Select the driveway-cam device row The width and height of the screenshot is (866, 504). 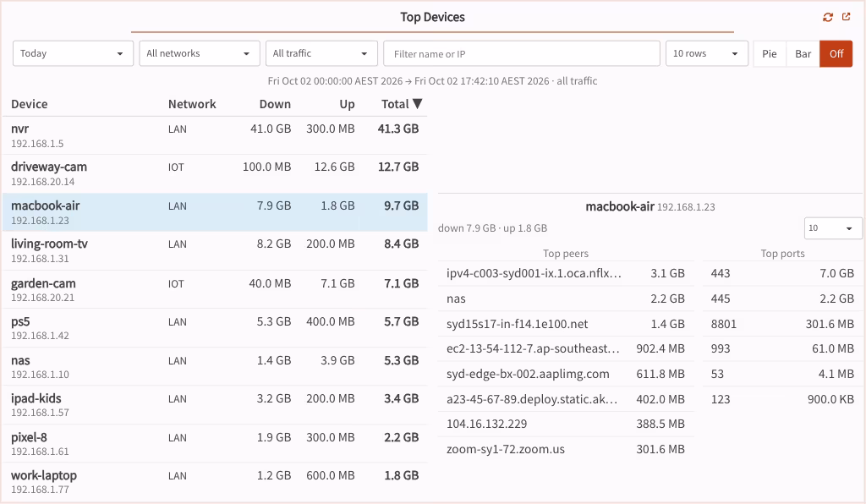(x=215, y=174)
